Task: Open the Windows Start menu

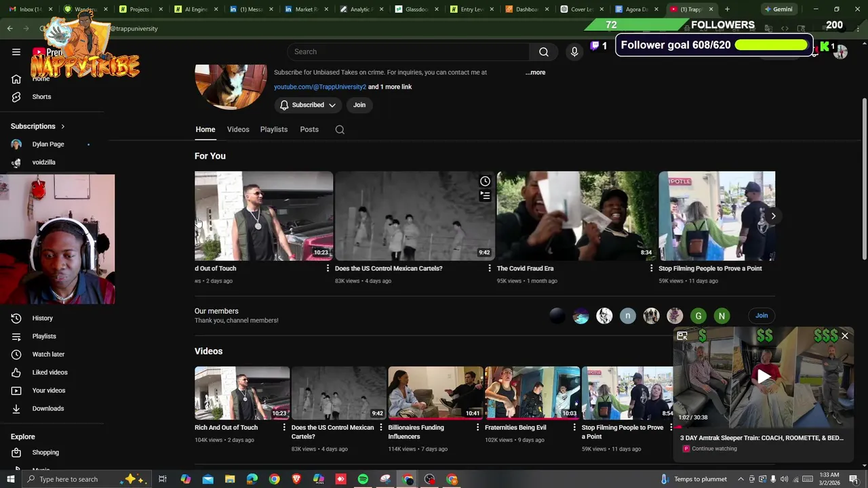Action: tap(10, 479)
